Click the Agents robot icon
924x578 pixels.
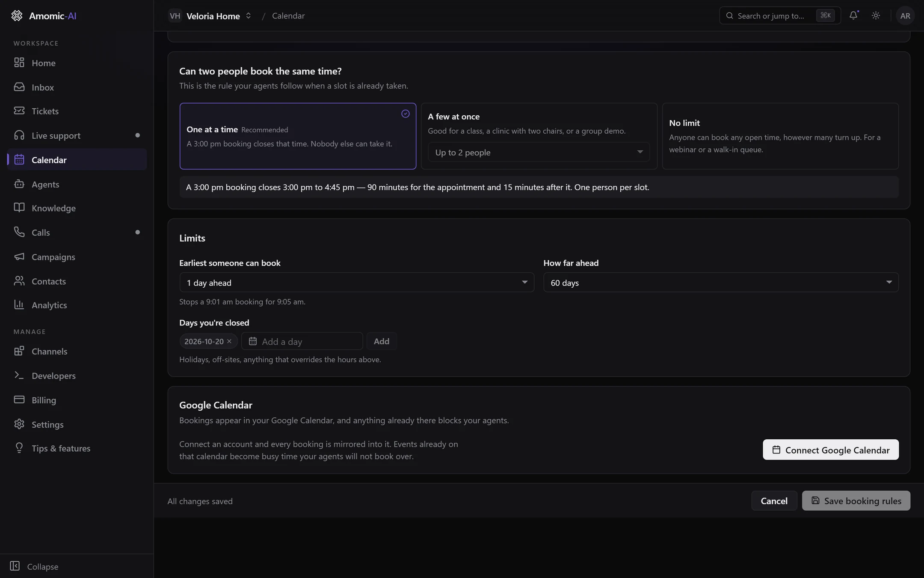click(19, 184)
